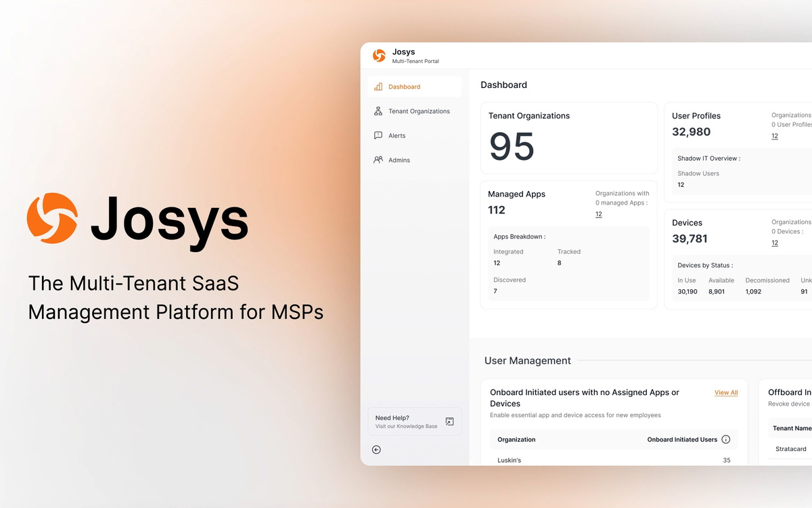Click the Devices by Status label
The image size is (812, 508).
click(x=705, y=266)
